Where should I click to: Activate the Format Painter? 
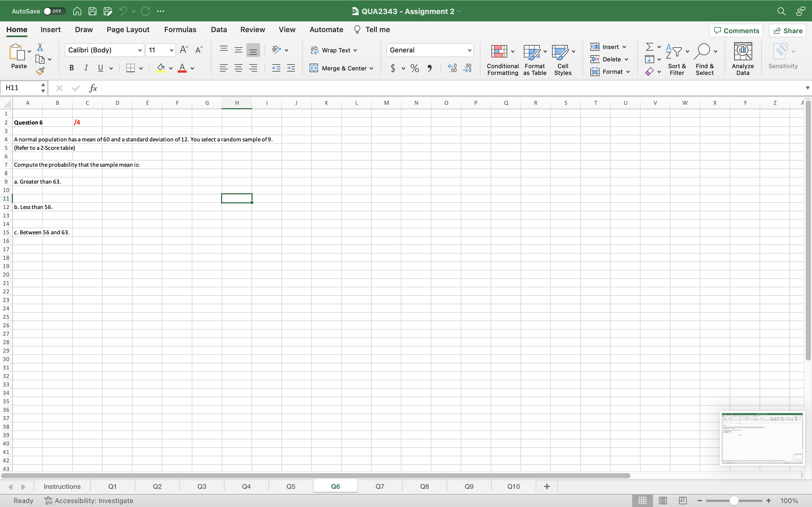pyautogui.click(x=40, y=71)
